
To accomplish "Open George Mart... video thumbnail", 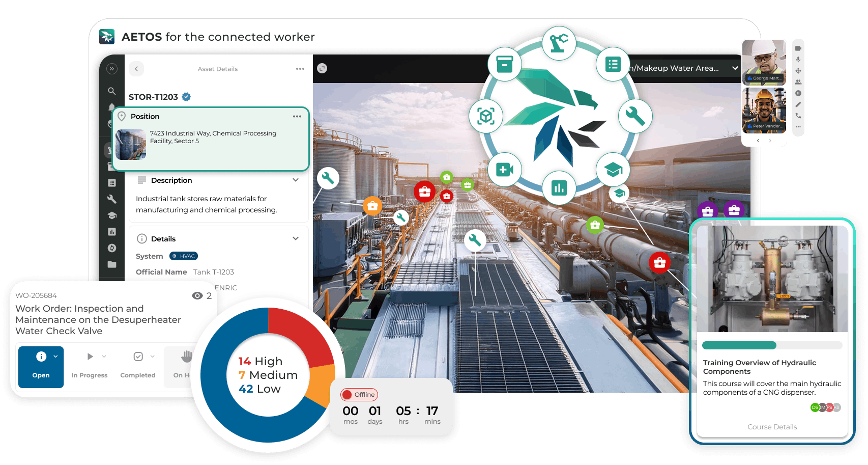I will [x=764, y=62].
